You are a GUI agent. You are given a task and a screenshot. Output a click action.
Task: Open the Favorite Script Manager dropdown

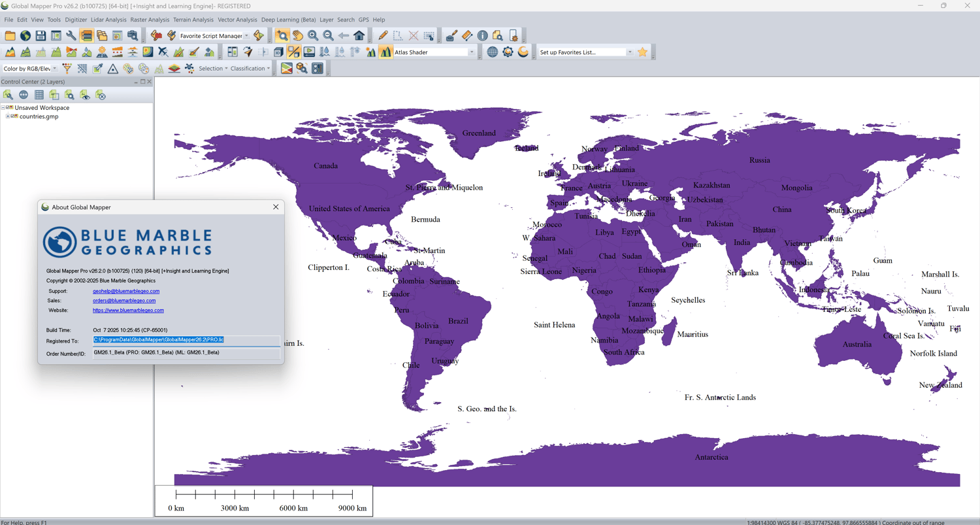[x=246, y=36]
